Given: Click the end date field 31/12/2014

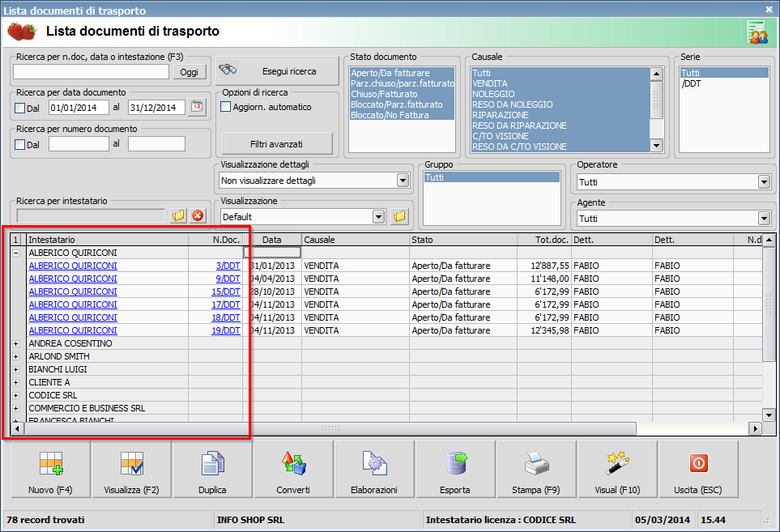Looking at the screenshot, I should pos(156,108).
